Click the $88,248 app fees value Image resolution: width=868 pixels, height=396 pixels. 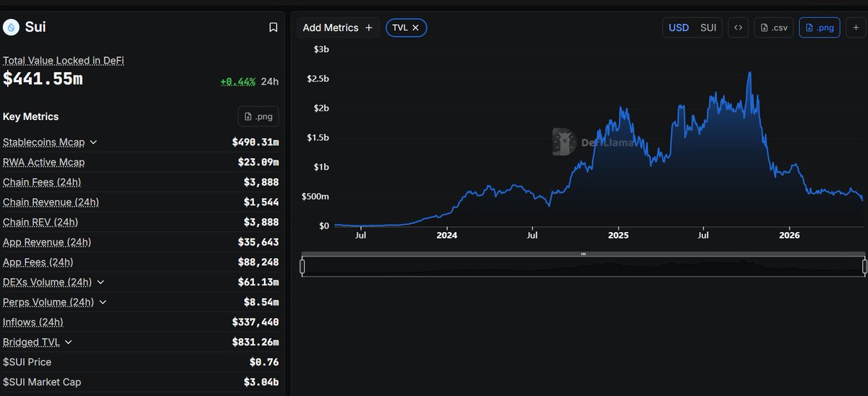pos(258,262)
